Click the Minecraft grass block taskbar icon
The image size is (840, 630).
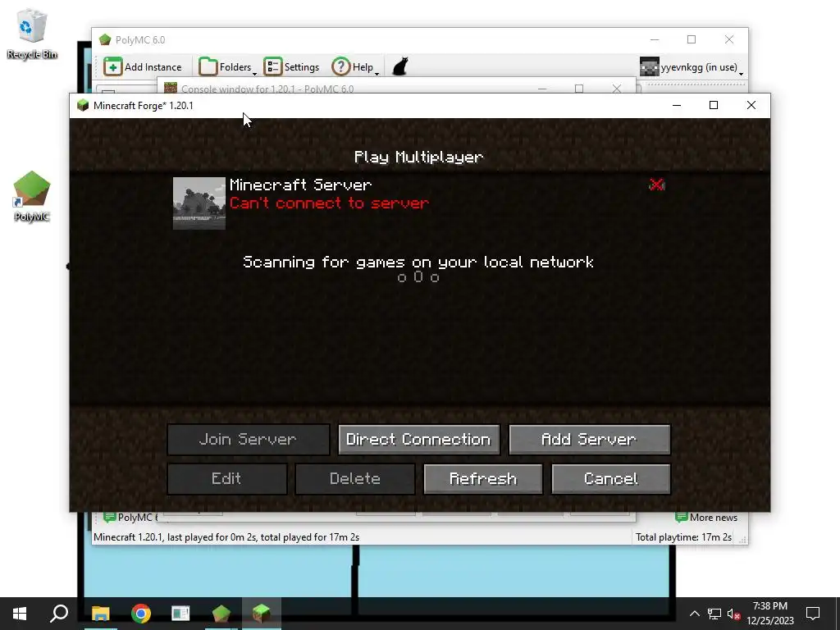pyautogui.click(x=262, y=614)
